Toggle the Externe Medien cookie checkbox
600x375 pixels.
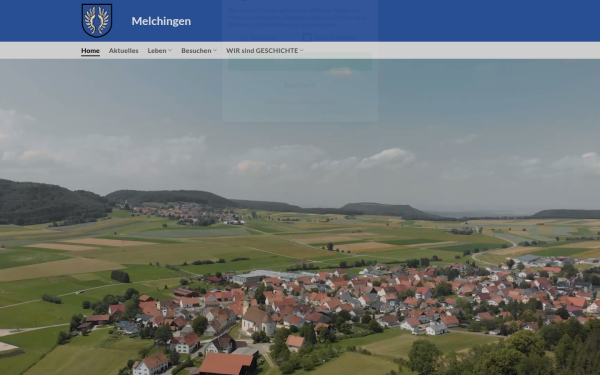coord(307,37)
